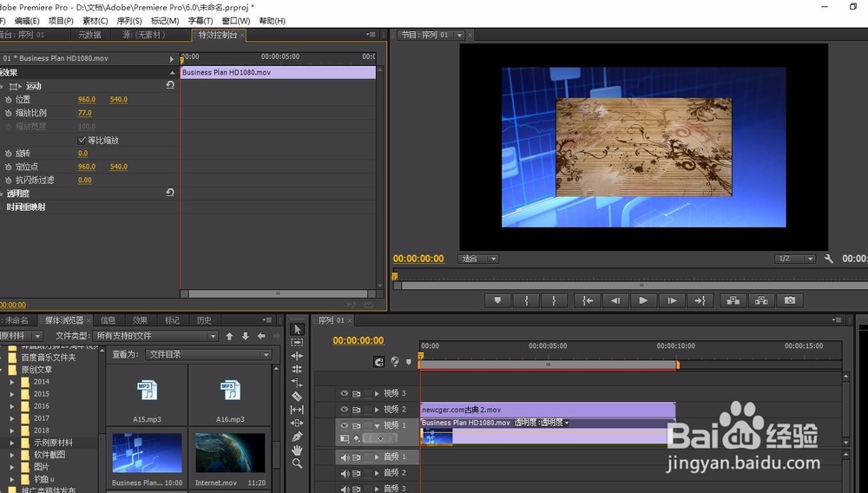Toggle animation stopwatch for 定位点
This screenshot has width=868, height=493.
point(9,167)
